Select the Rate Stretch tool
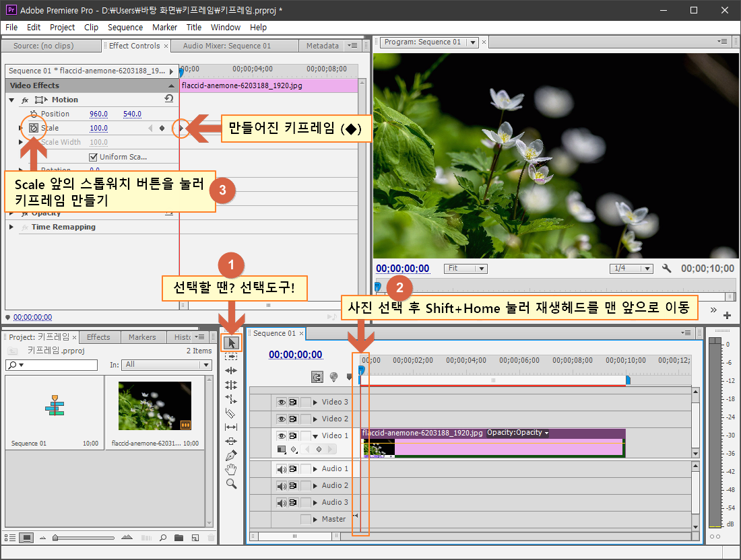 231,399
